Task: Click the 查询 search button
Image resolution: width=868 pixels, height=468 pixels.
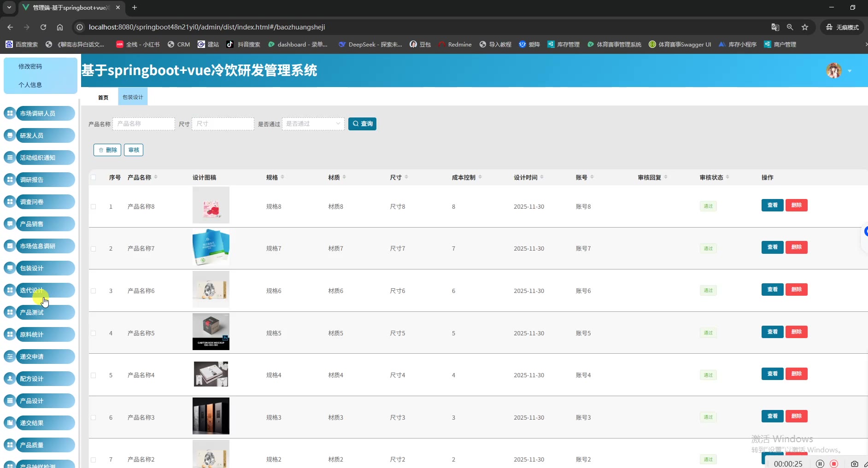Action: [362, 123]
